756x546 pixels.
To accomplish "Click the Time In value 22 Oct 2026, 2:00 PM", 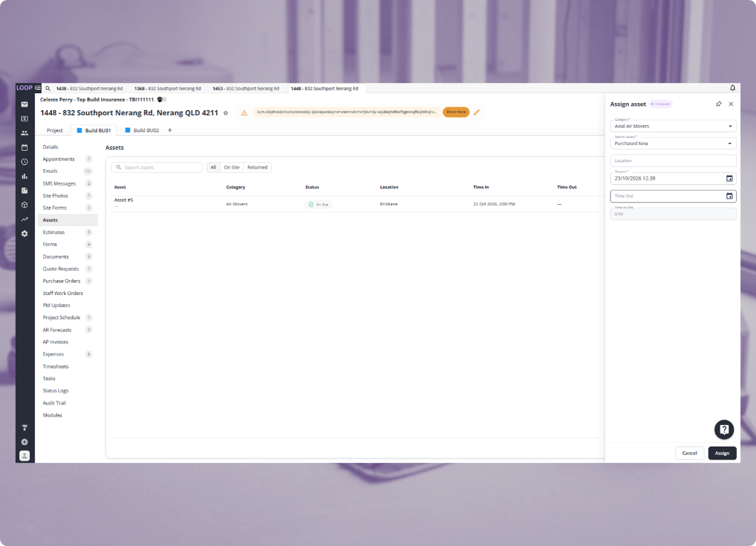I will pos(495,204).
